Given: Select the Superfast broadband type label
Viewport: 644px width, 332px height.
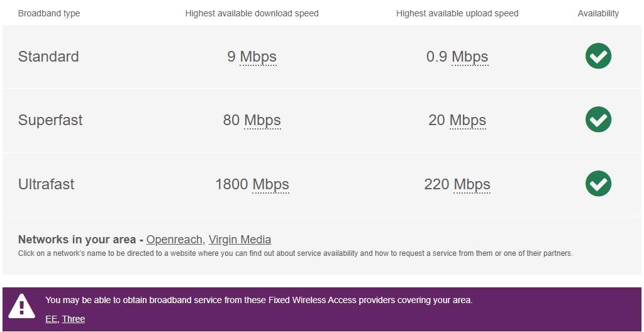Looking at the screenshot, I should (50, 120).
